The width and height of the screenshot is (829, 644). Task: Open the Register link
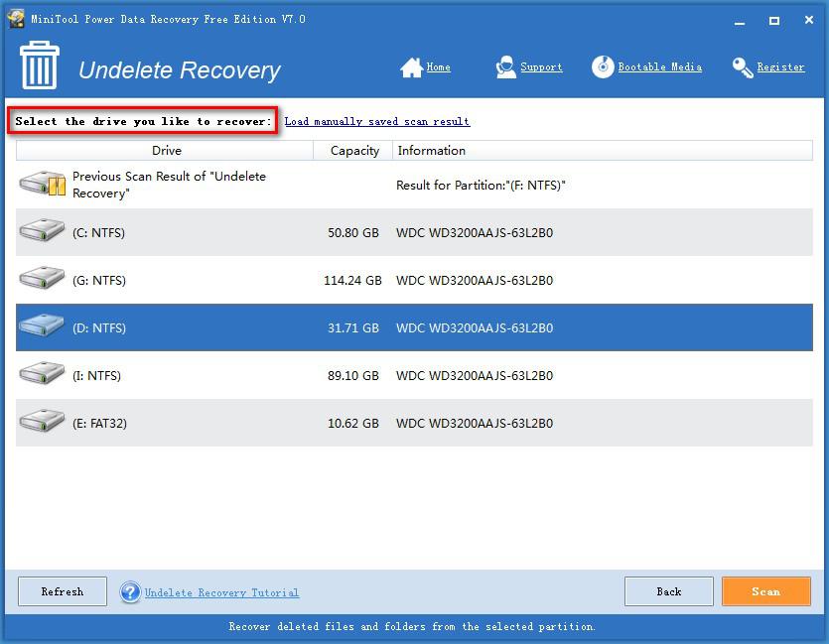780,67
